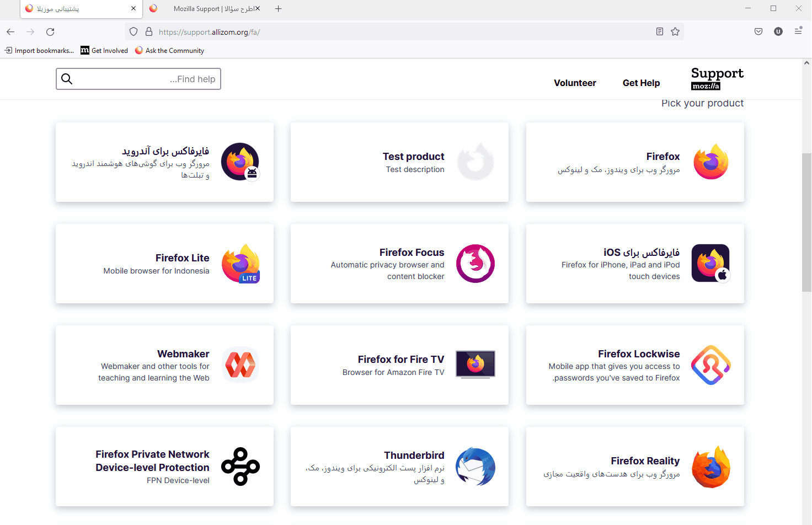Open Firefox for iOS product icon

(710, 263)
